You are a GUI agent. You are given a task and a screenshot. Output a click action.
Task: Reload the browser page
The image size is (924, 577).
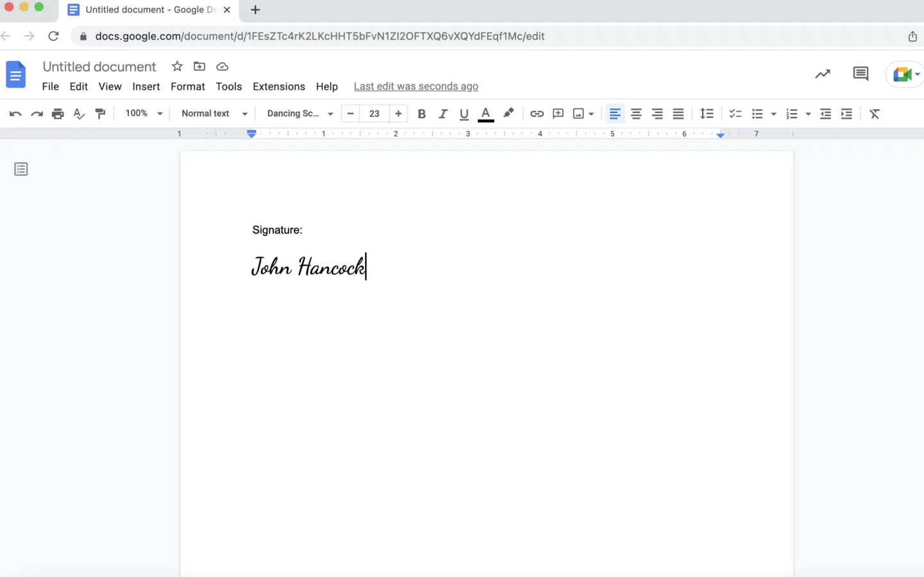(x=53, y=36)
